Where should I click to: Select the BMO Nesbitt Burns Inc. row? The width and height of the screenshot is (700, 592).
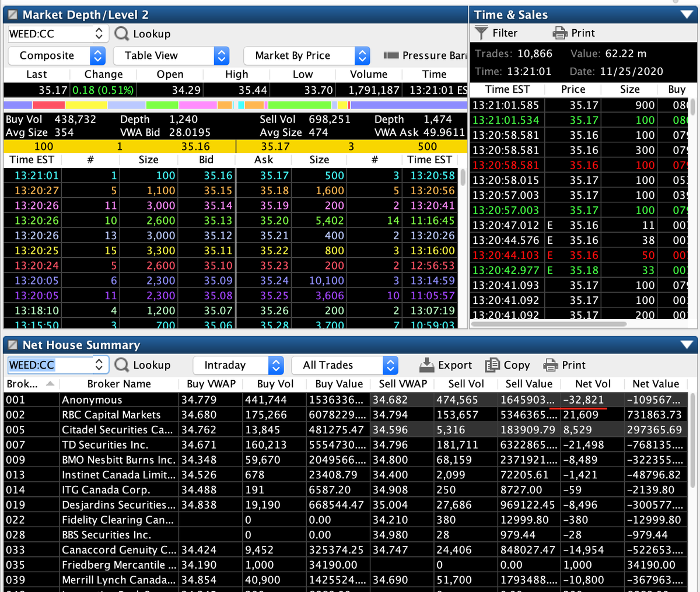pos(346,460)
